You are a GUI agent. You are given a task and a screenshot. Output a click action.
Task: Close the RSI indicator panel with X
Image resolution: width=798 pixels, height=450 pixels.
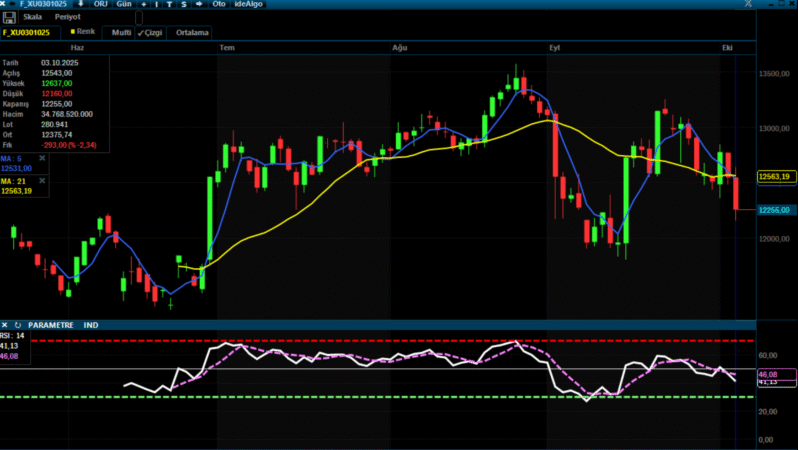[6, 325]
